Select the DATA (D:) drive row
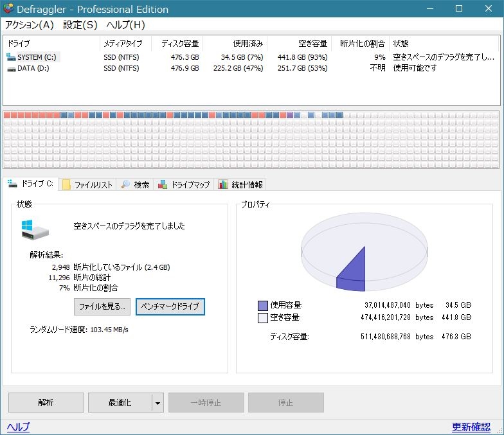Screen dimensions: 504x435 [x=251, y=68]
